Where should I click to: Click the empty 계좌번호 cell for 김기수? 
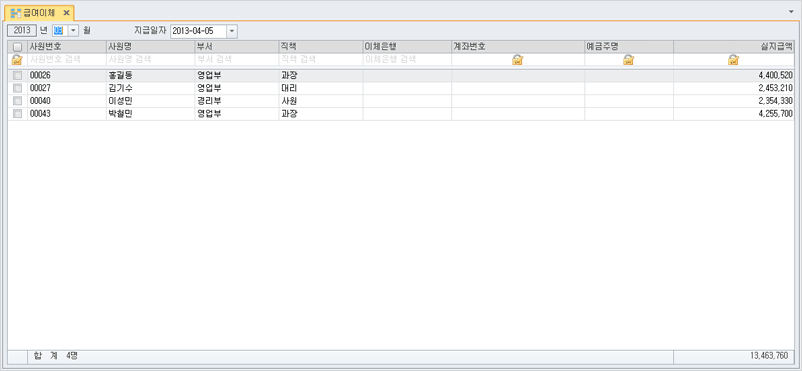pos(518,88)
